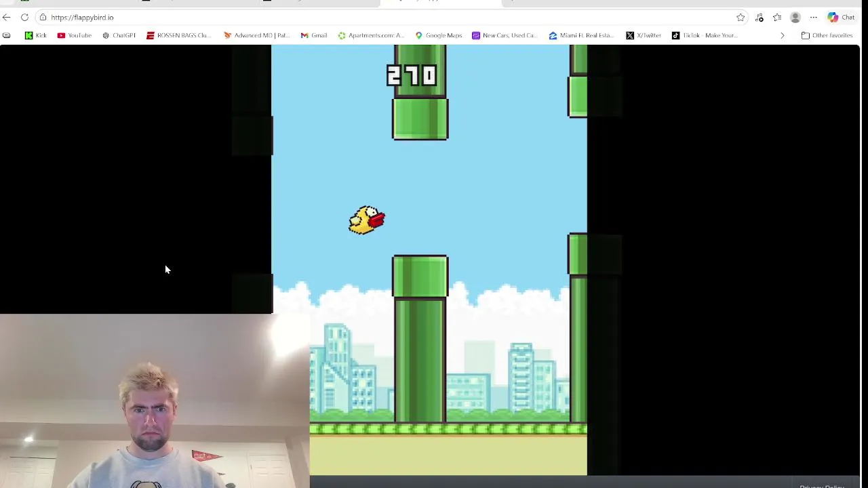This screenshot has height=488, width=868.
Task: Open the Gmail bookmark
Action: pos(314,35)
